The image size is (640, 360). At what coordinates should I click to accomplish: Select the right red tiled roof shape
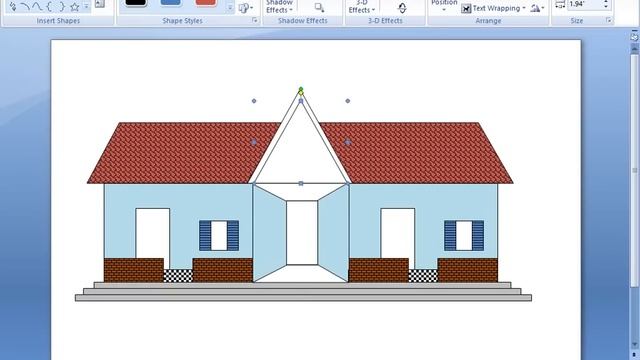pyautogui.click(x=416, y=153)
